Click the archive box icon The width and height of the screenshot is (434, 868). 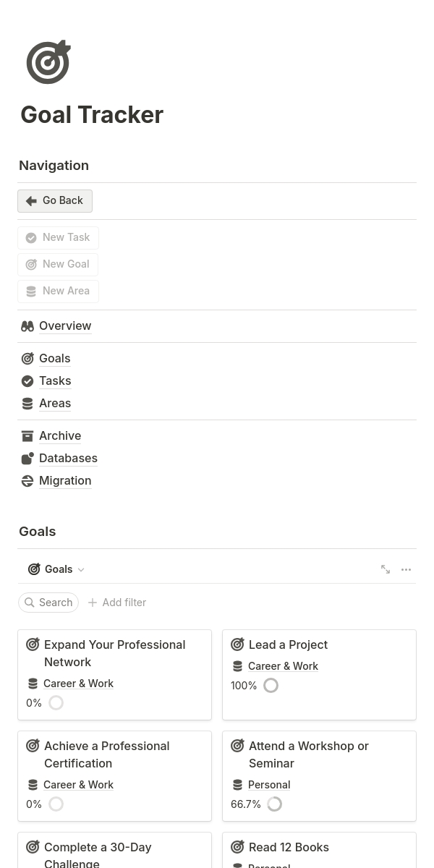click(27, 436)
